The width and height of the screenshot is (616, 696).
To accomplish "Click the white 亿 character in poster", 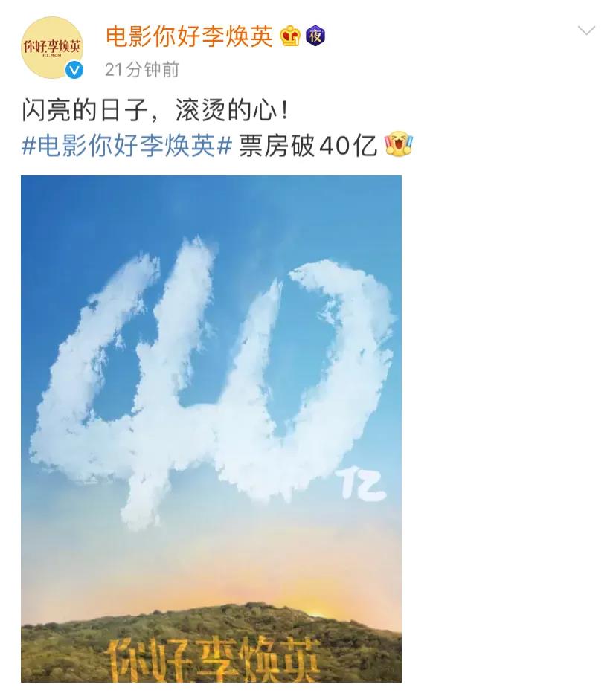I will 361,486.
